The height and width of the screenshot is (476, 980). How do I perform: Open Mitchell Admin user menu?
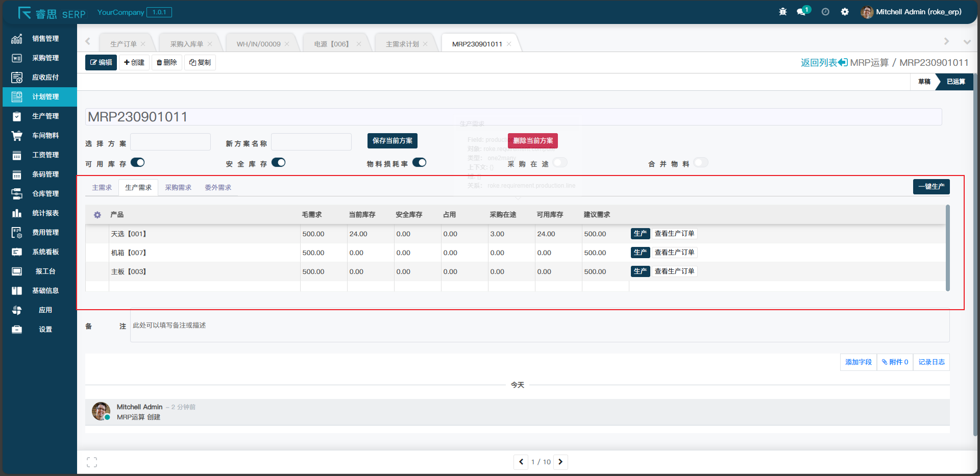pyautogui.click(x=912, y=12)
